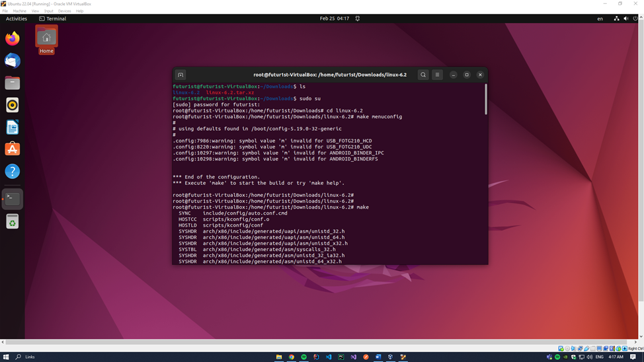Click the VirtualBox window title bar restore button
The image size is (644, 362).
pos(620,4)
